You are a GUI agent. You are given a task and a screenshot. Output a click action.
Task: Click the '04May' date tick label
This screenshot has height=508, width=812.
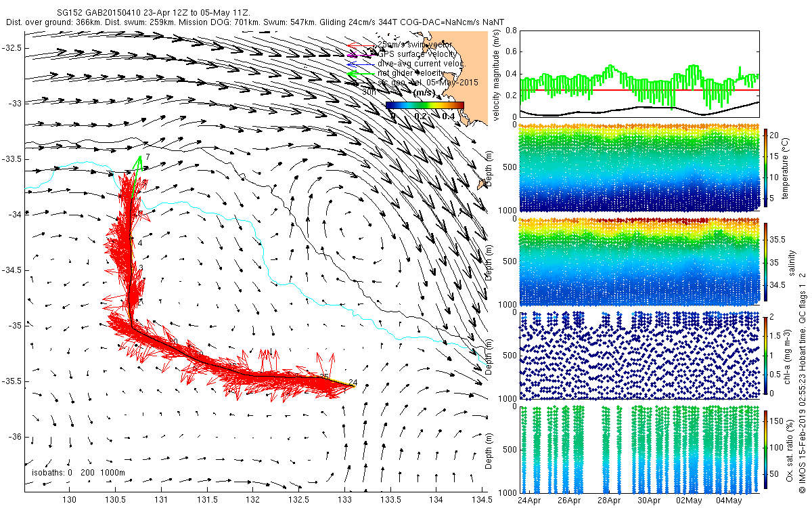[729, 501]
